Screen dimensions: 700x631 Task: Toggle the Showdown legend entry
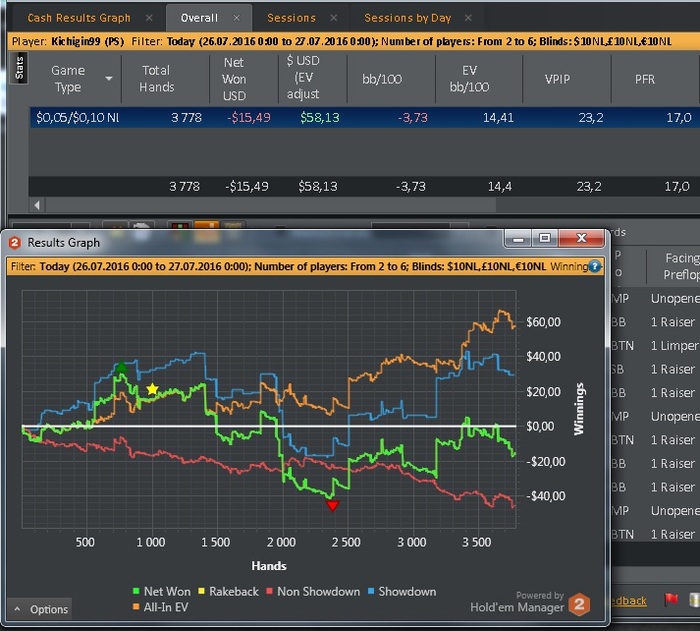[402, 591]
